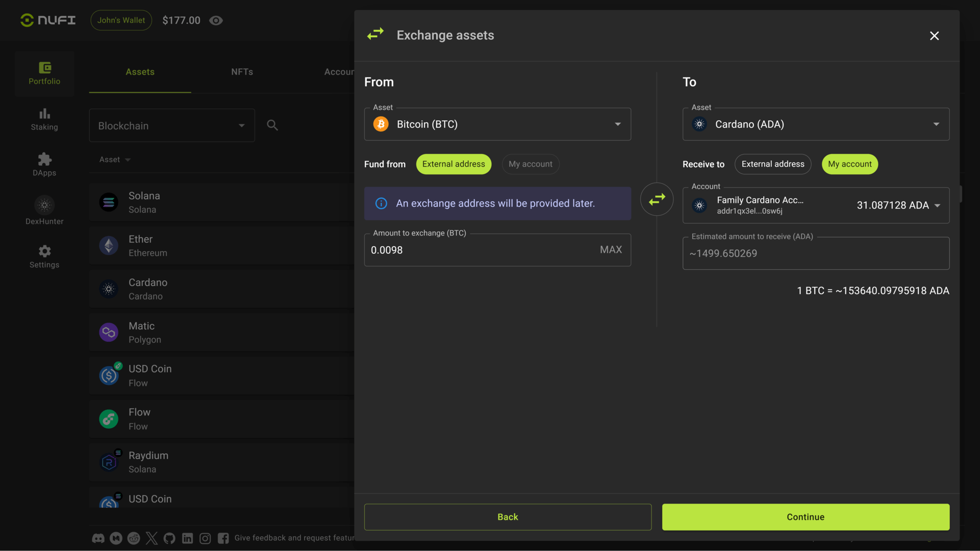The height and width of the screenshot is (551, 980).
Task: Click the asset search magnifier icon
Action: point(272,125)
